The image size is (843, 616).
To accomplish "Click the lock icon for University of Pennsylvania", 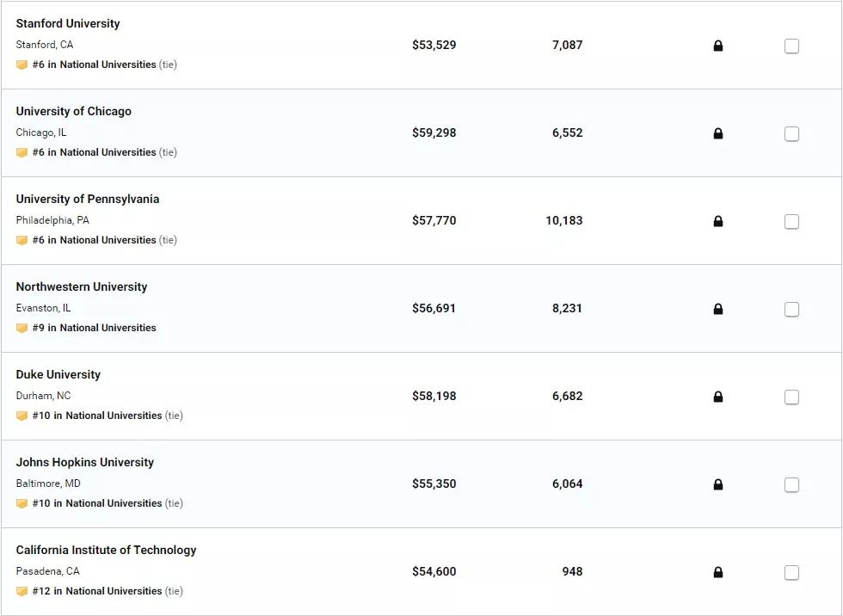I will click(x=718, y=221).
